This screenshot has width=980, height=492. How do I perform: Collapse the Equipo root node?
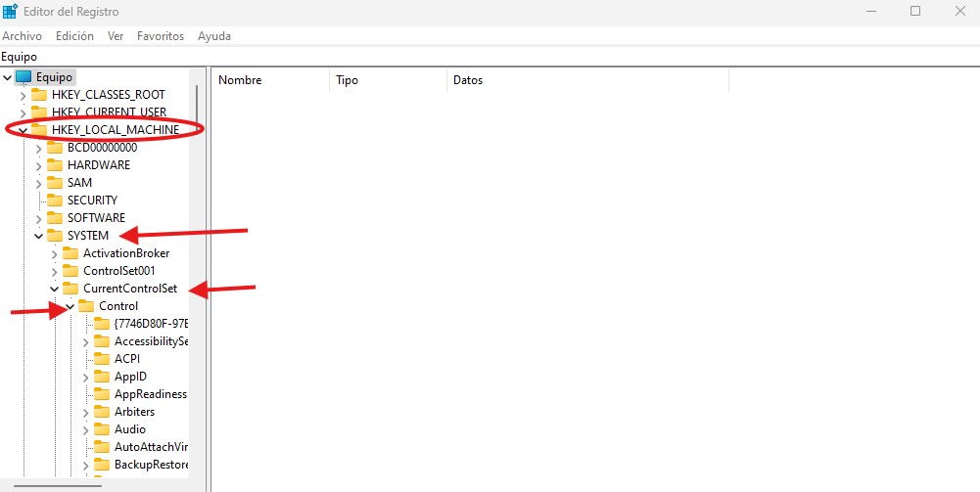[x=8, y=77]
